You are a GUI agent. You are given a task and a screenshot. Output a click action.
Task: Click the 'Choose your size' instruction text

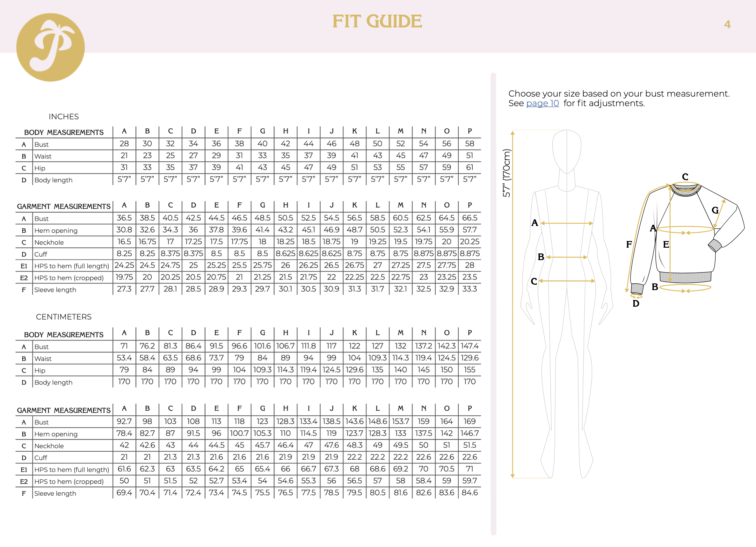point(619,94)
